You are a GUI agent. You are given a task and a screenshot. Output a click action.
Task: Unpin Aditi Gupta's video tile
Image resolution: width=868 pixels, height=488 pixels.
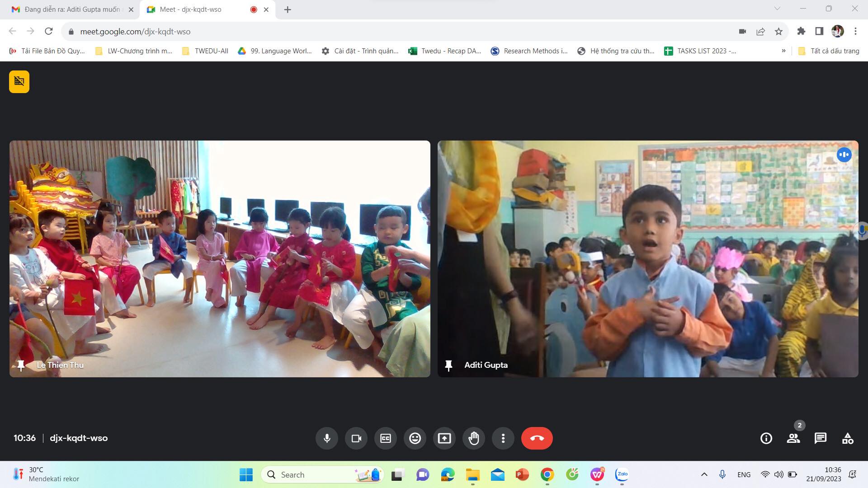point(448,365)
